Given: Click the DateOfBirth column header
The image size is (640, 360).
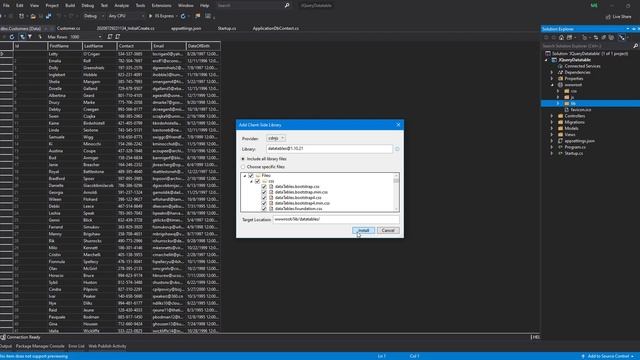Looking at the screenshot, I should click(203, 46).
